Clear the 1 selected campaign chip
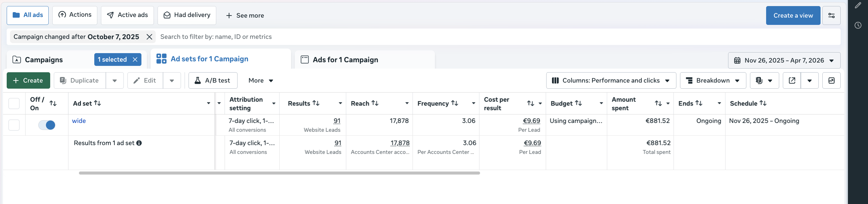The width and height of the screenshot is (868, 204). pos(135,59)
